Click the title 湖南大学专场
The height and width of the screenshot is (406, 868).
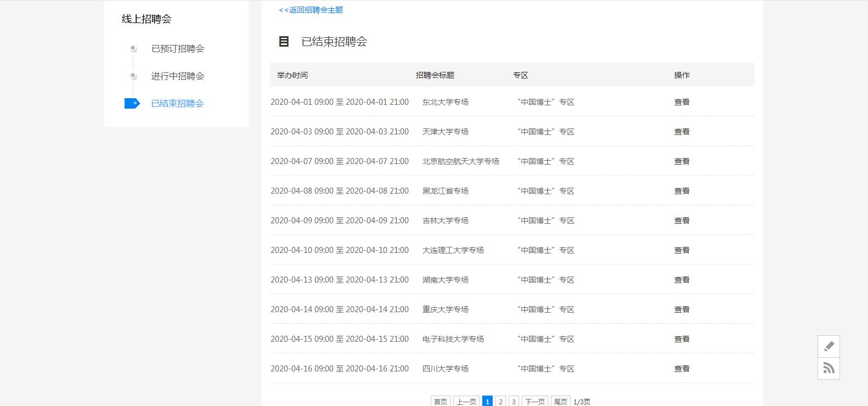tap(446, 280)
